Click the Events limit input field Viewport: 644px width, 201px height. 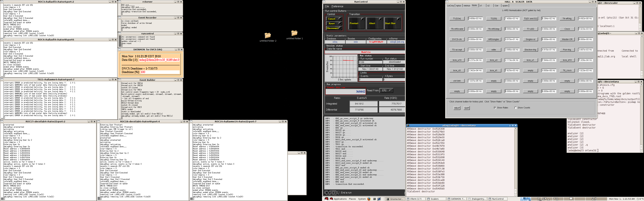pyautogui.click(x=370, y=80)
